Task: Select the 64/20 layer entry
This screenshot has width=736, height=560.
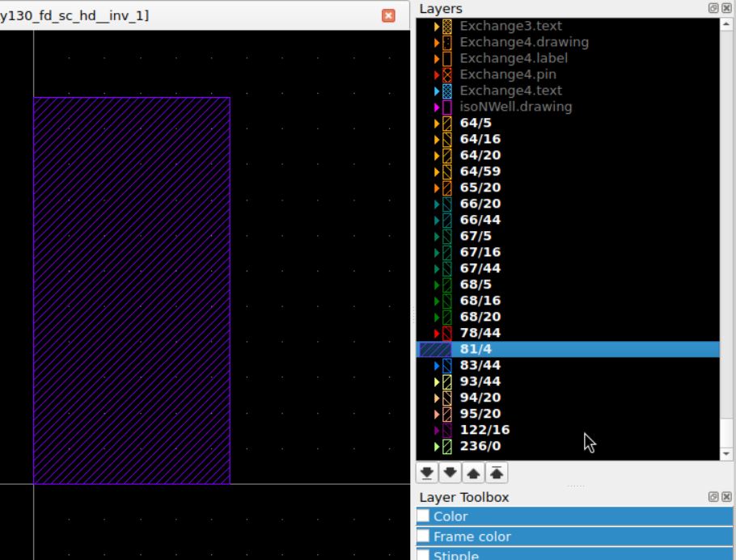Action: [x=480, y=155]
